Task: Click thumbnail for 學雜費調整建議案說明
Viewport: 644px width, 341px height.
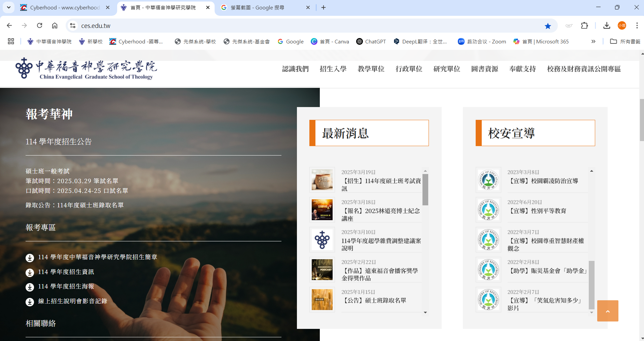Action: [x=322, y=240]
